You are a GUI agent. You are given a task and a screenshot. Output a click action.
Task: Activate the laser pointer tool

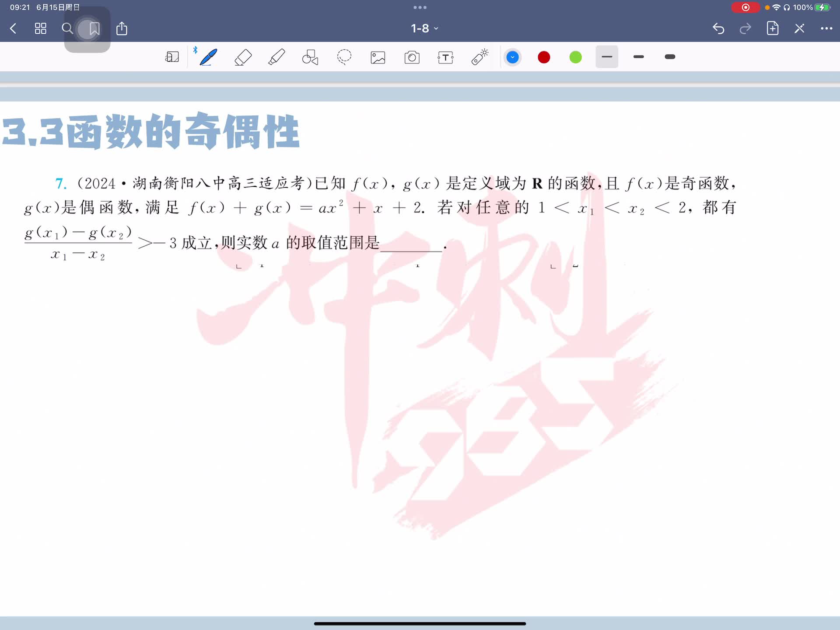479,57
